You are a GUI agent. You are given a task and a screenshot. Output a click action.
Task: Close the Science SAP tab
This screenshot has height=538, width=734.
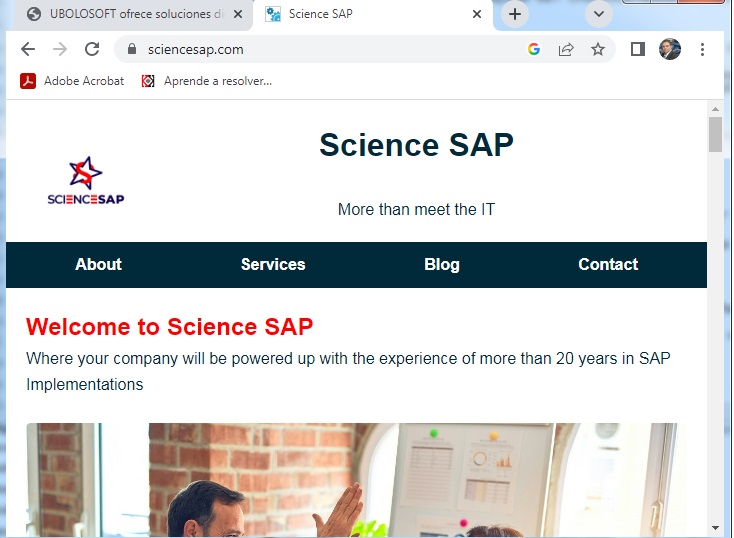coord(477,14)
